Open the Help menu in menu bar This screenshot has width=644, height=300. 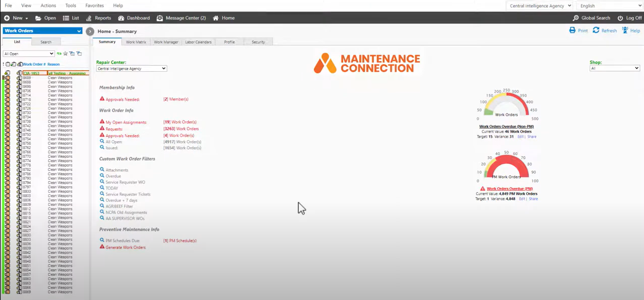pyautogui.click(x=118, y=6)
